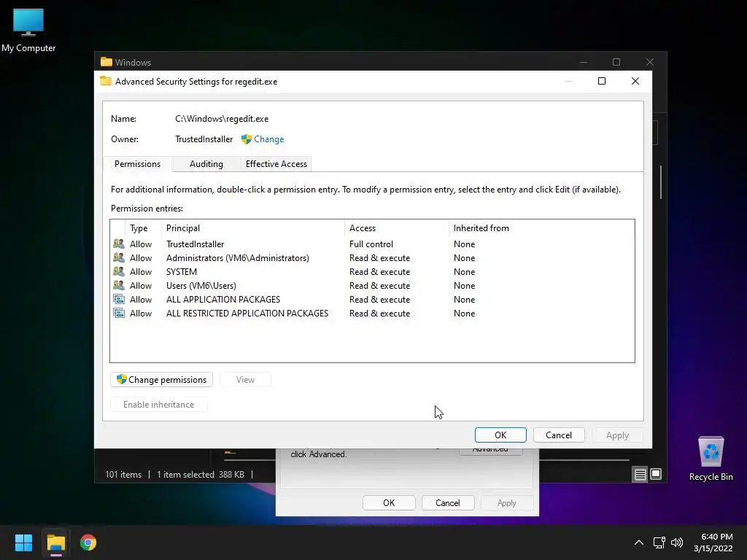747x560 pixels.
Task: Open My Computer desktop icon
Action: [x=28, y=31]
